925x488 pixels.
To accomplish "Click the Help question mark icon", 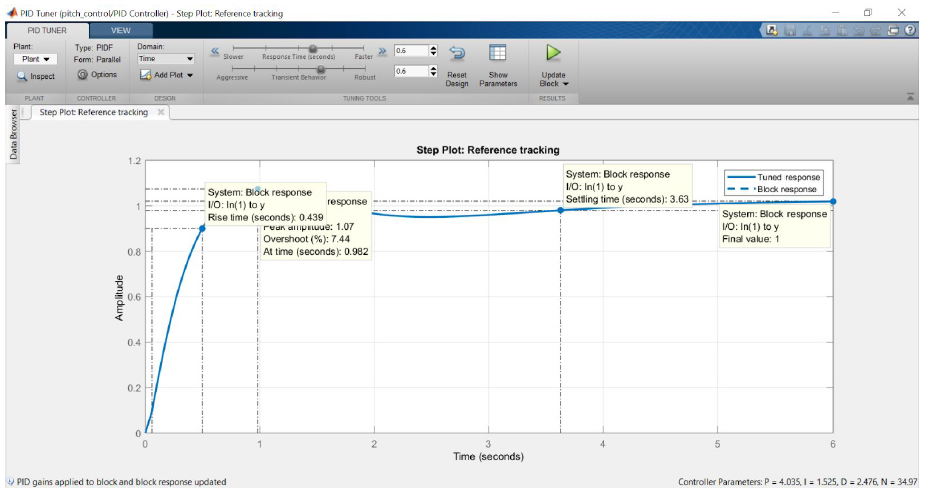I will click(x=910, y=30).
